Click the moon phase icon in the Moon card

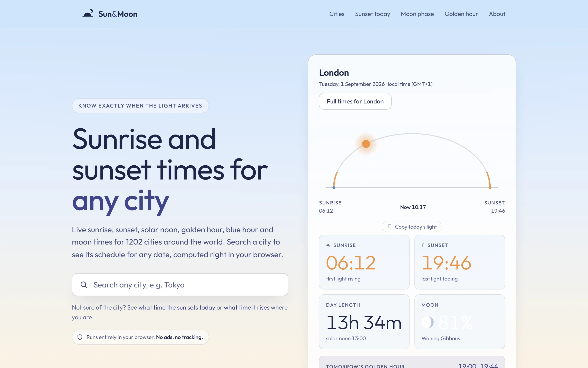coord(427,322)
